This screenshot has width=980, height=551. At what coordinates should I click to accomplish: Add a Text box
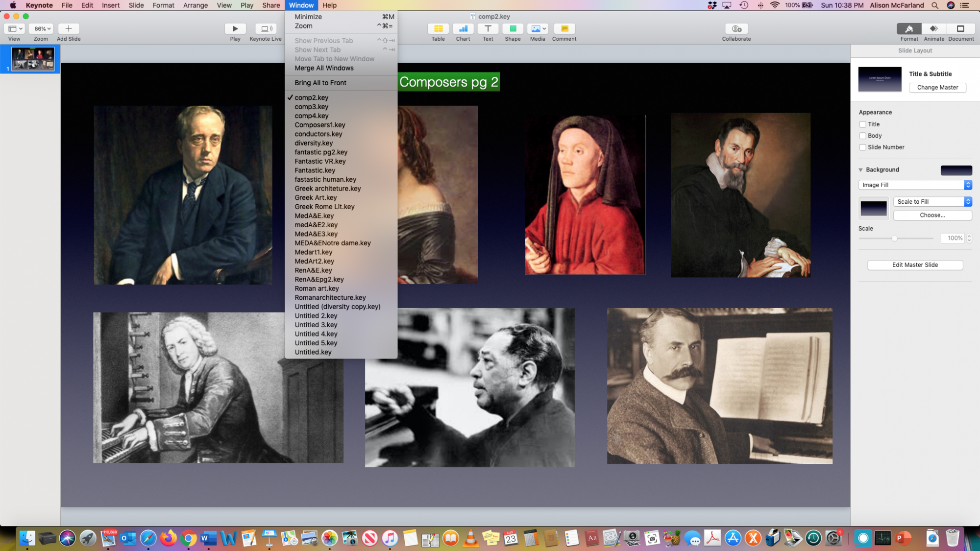(x=488, y=28)
